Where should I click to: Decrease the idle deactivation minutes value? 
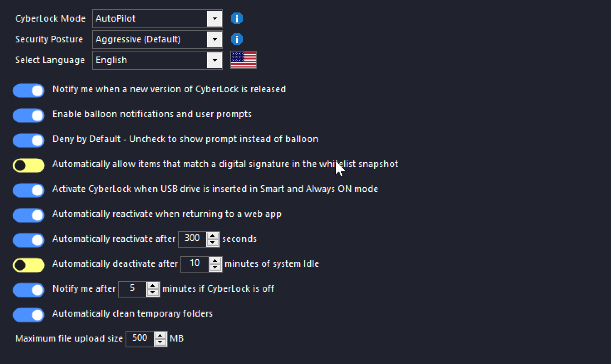pos(215,267)
